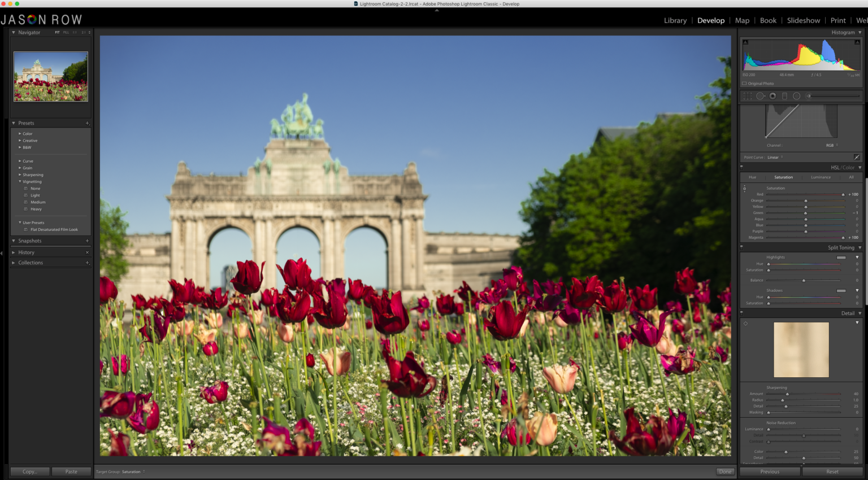Select the Red Eye Correction tool

coord(772,96)
